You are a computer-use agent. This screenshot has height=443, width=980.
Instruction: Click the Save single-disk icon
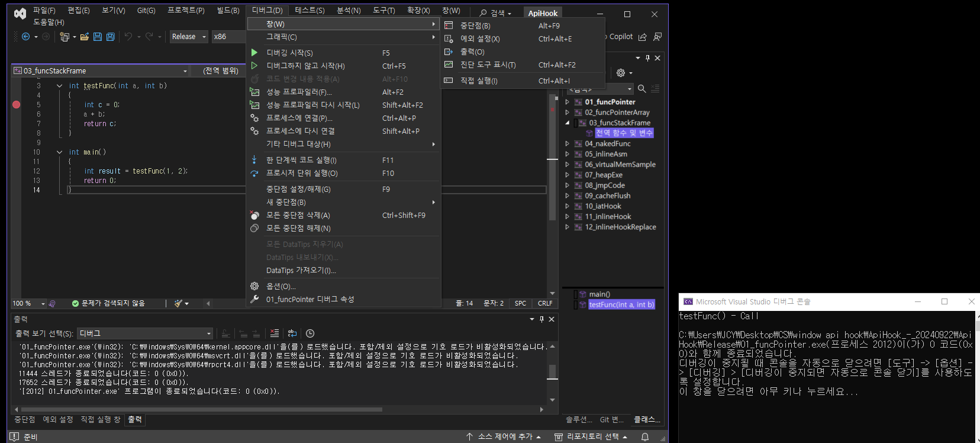pyautogui.click(x=98, y=37)
